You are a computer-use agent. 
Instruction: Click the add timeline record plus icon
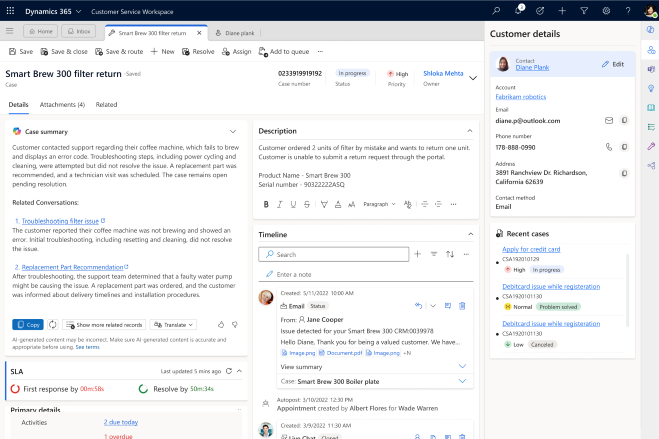(x=418, y=254)
